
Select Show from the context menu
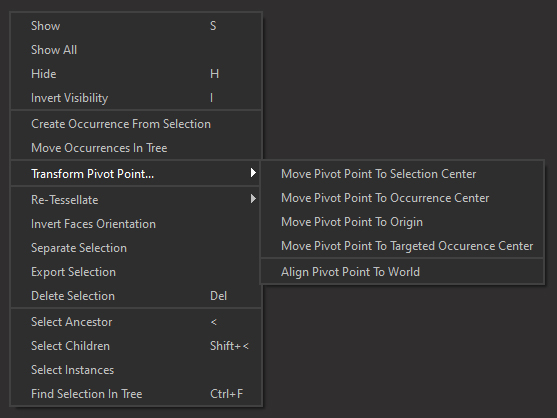click(x=136, y=26)
